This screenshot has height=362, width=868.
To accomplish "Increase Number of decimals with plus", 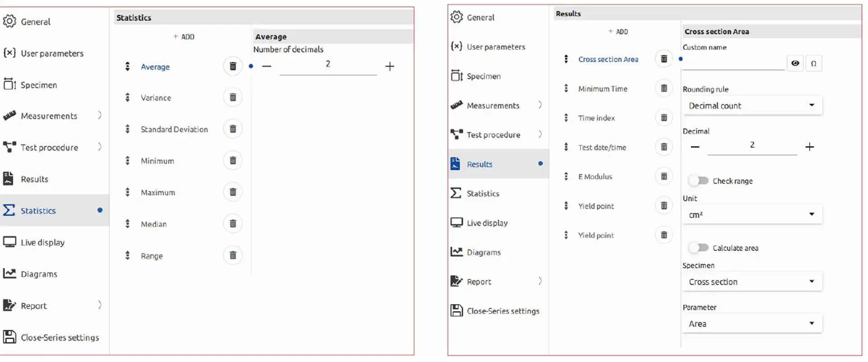I will pyautogui.click(x=390, y=67).
